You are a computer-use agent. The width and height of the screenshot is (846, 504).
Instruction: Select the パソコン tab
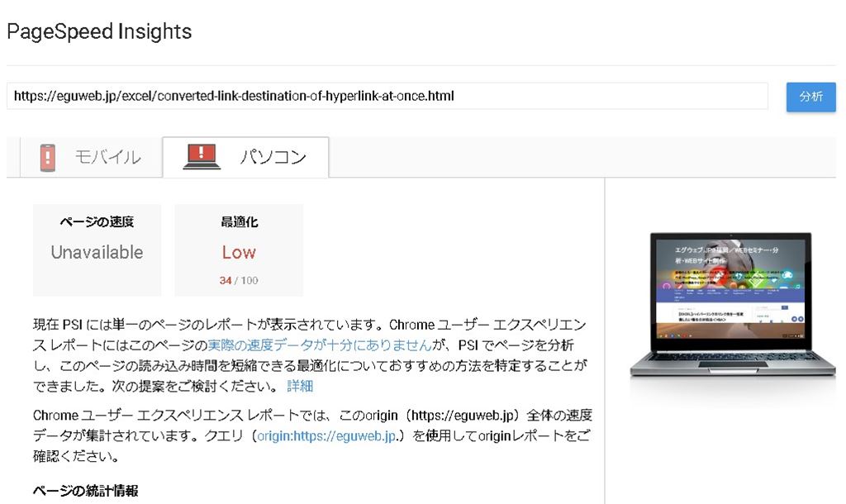click(x=273, y=157)
